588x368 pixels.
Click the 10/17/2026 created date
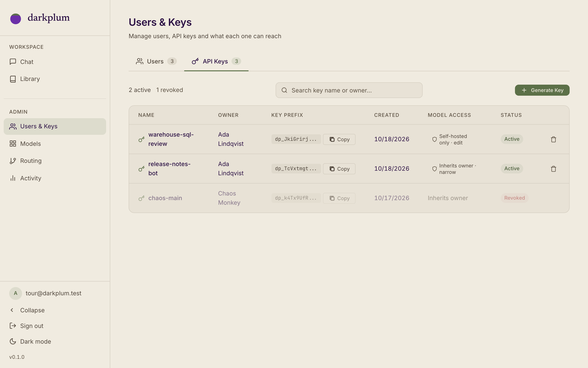point(392,198)
